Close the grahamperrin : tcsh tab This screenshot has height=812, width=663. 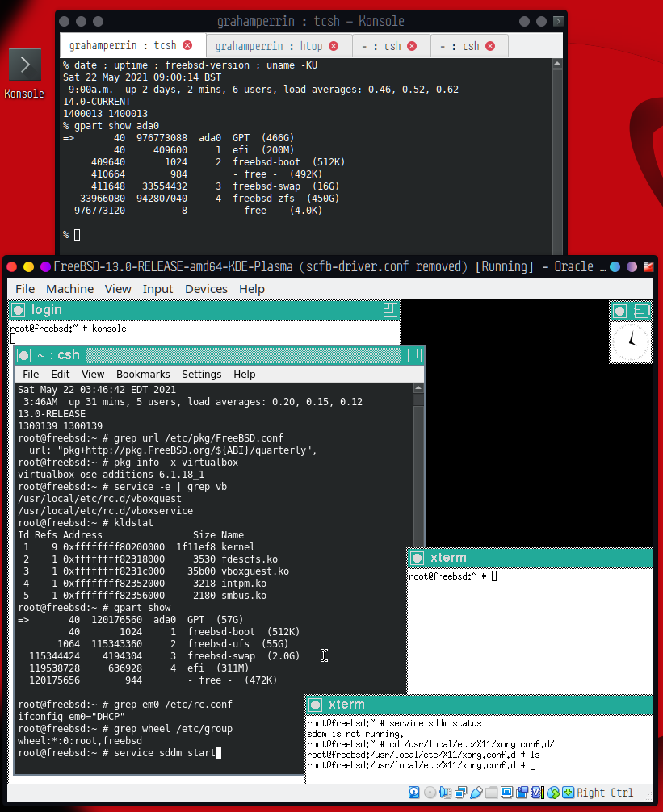pos(187,46)
